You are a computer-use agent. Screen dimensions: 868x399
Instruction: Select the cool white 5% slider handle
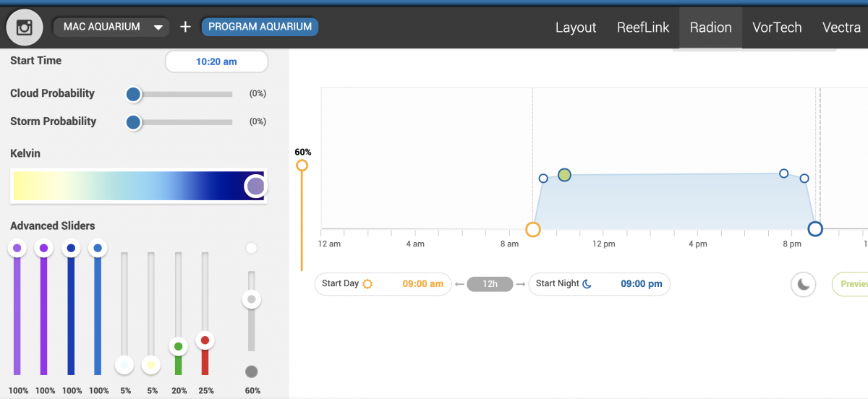pos(124,365)
